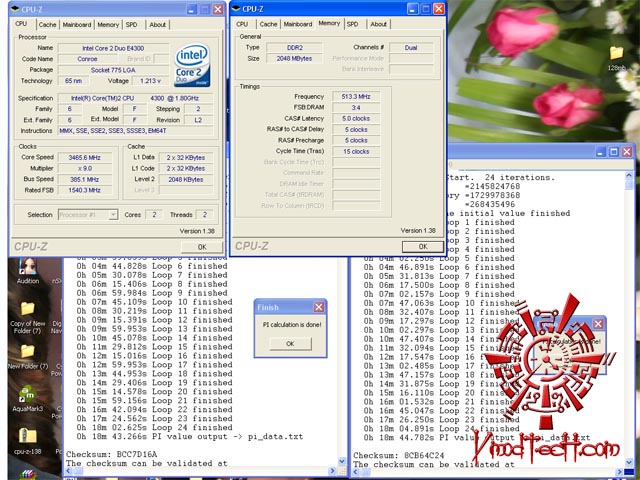The width and height of the screenshot is (640, 480).
Task: Open the 128mb folder on desktop
Action: (x=616, y=58)
